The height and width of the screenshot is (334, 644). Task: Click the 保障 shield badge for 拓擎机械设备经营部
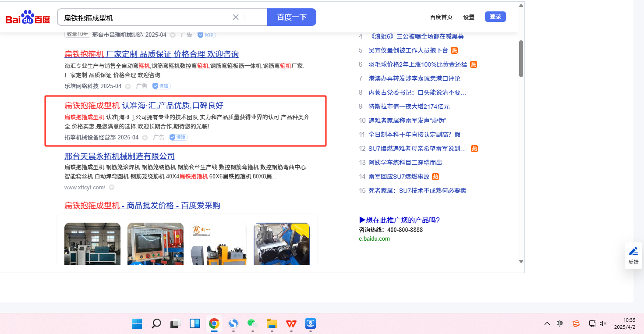pos(179,137)
